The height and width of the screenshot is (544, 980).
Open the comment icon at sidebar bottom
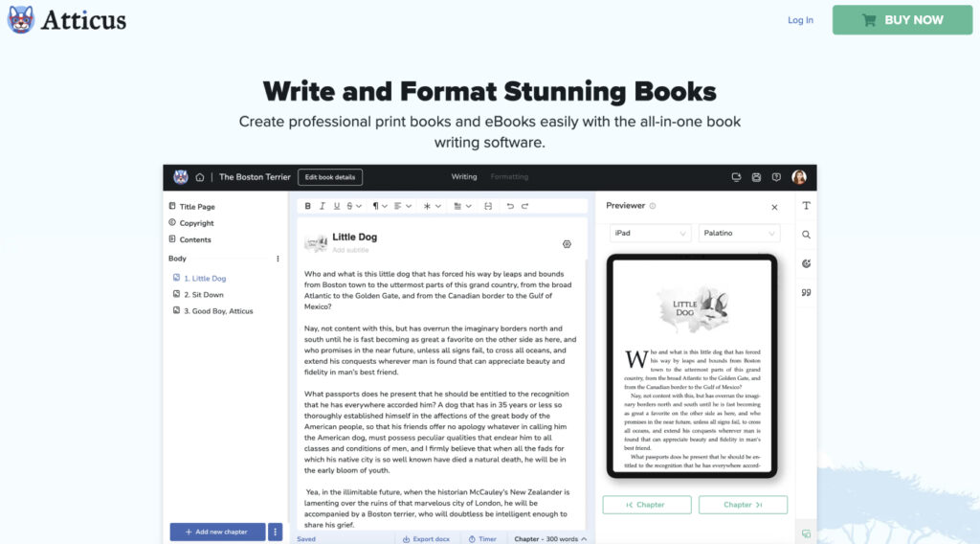click(x=806, y=534)
